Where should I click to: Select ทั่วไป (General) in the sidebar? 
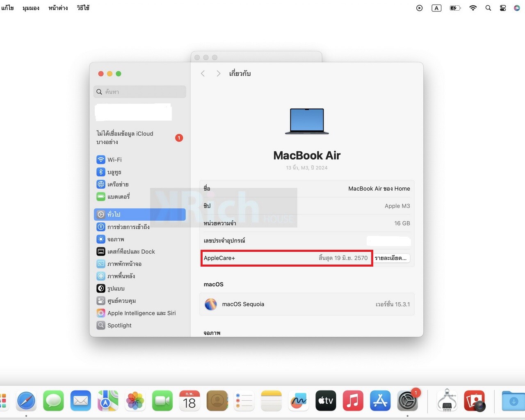tap(139, 215)
